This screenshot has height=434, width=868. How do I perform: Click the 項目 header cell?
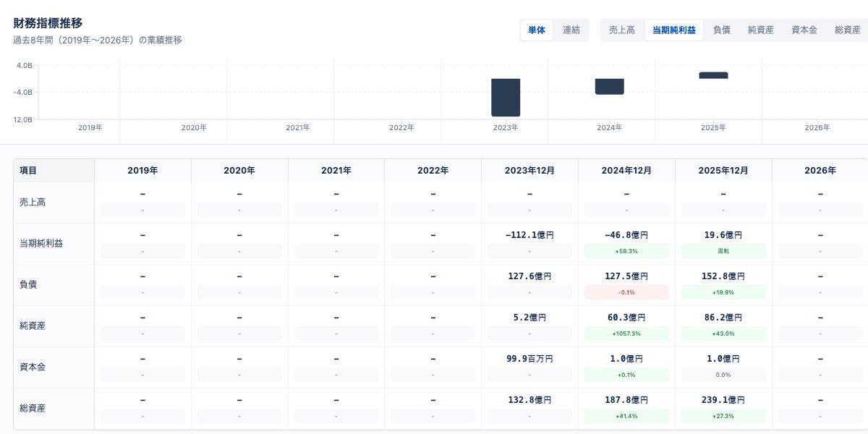pos(54,171)
